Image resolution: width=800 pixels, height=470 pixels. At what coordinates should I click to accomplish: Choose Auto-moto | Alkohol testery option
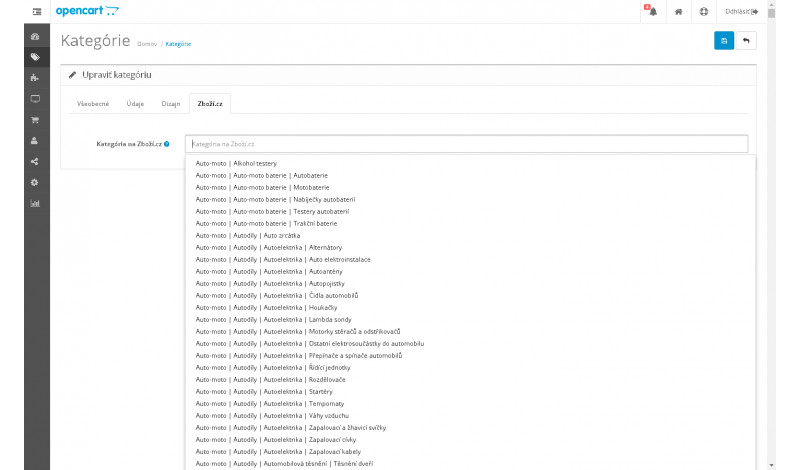click(470, 163)
